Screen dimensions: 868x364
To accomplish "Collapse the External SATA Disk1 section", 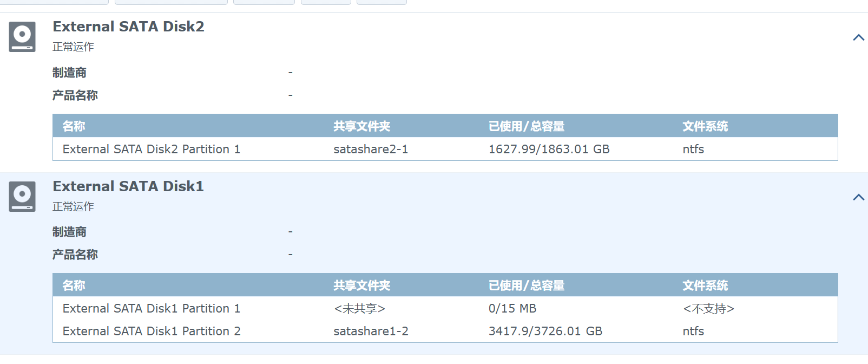I will (858, 197).
